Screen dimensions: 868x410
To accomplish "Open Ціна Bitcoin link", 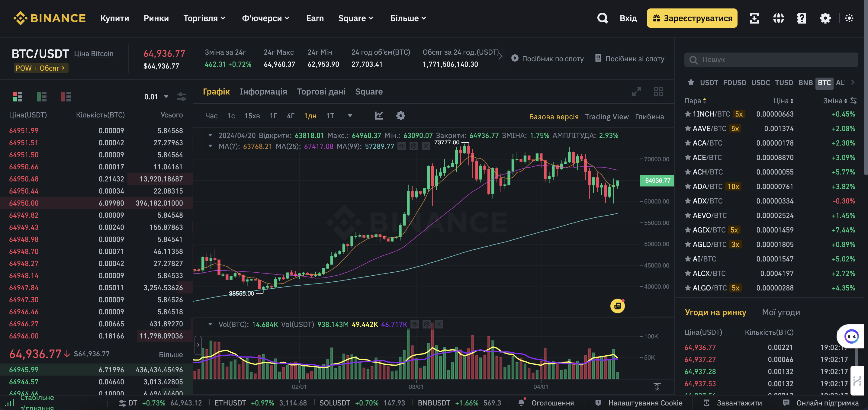I will pyautogui.click(x=94, y=53).
